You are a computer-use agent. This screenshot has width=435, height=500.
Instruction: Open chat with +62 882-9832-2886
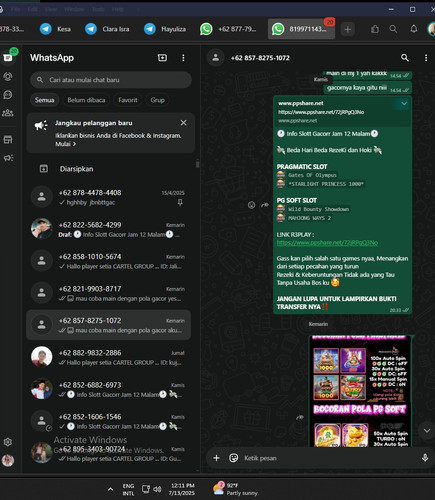point(109,357)
